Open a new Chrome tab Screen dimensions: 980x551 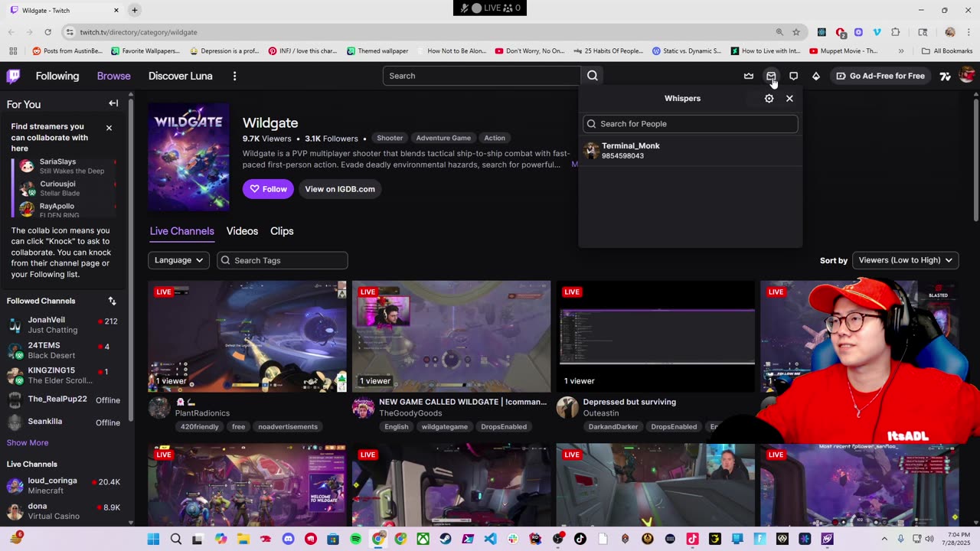pyautogui.click(x=135, y=10)
